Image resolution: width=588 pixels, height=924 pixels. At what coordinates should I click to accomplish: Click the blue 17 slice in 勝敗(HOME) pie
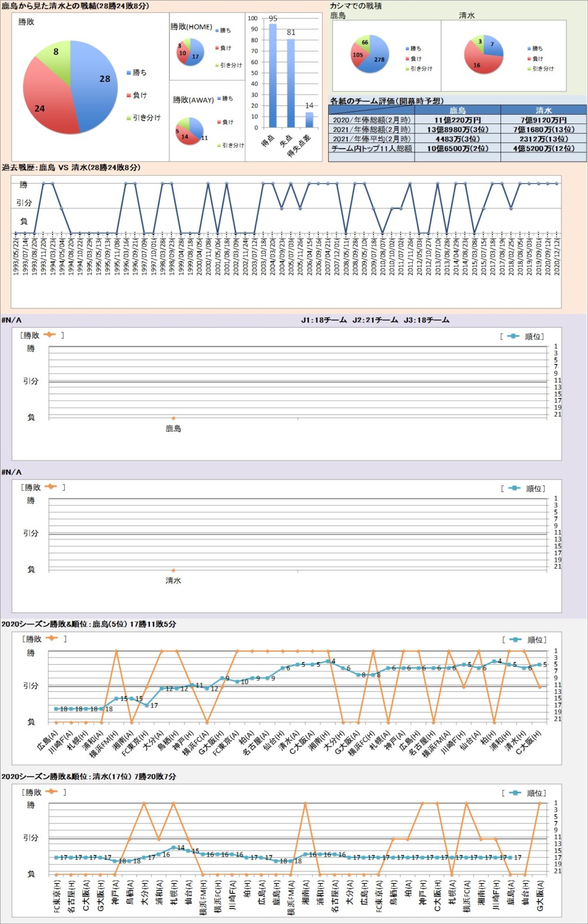tap(196, 54)
